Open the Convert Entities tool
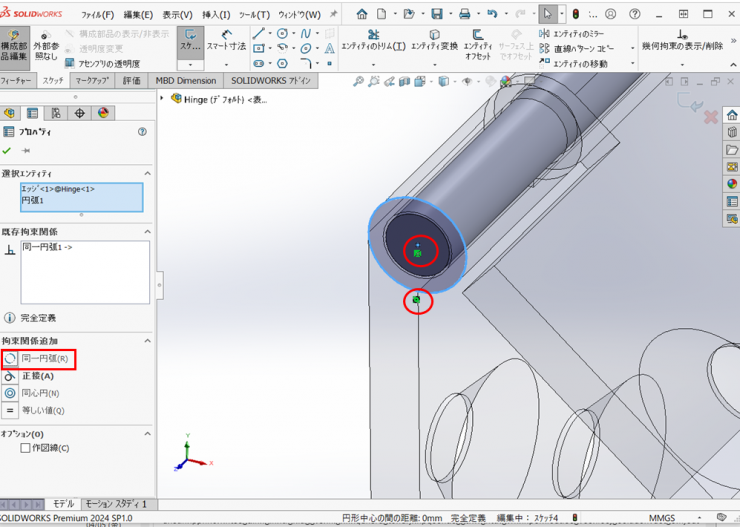 click(x=434, y=40)
